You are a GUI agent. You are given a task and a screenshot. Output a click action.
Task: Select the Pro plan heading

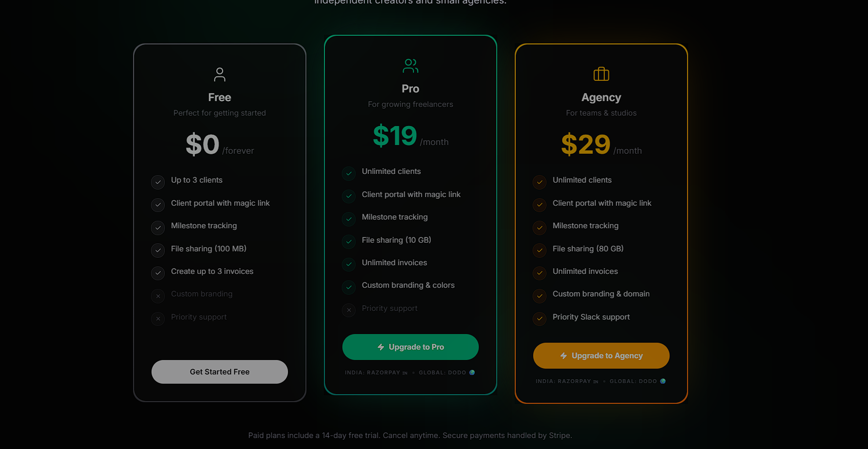click(411, 88)
